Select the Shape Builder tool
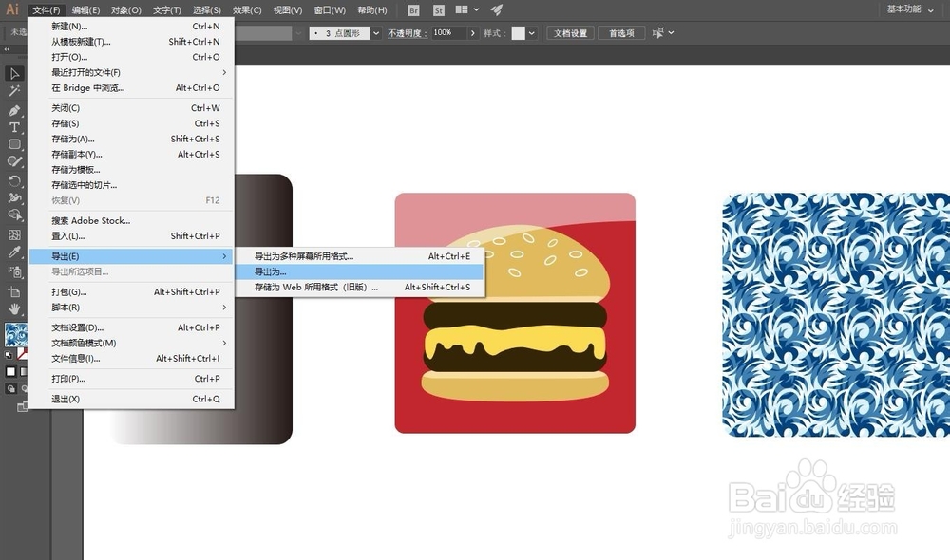The height and width of the screenshot is (560, 950). (x=14, y=215)
